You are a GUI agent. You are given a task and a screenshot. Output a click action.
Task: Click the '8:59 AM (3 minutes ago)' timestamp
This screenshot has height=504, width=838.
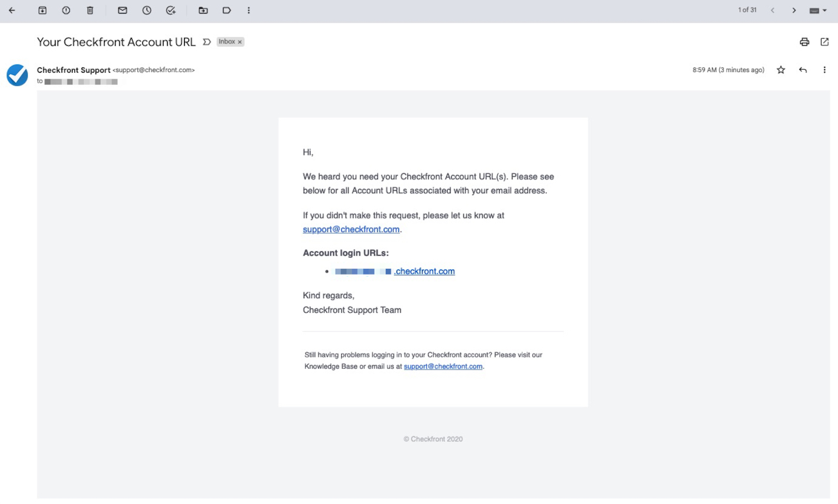tap(728, 70)
